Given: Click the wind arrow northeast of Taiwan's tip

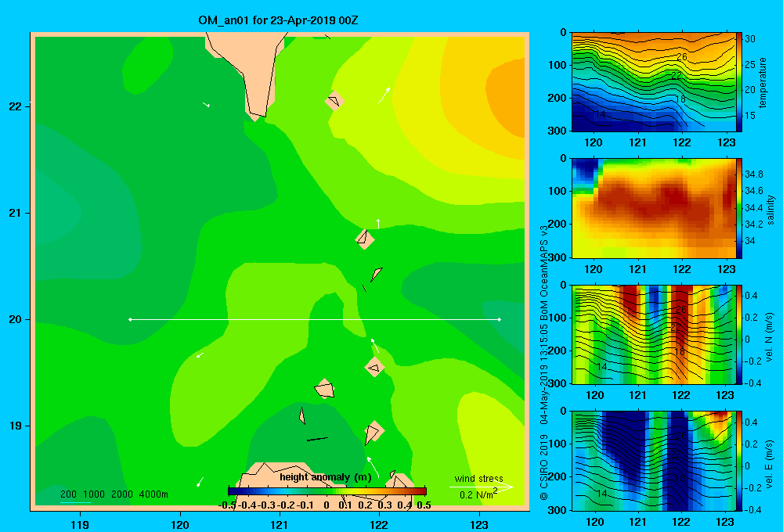Looking at the screenshot, I should tap(384, 95).
